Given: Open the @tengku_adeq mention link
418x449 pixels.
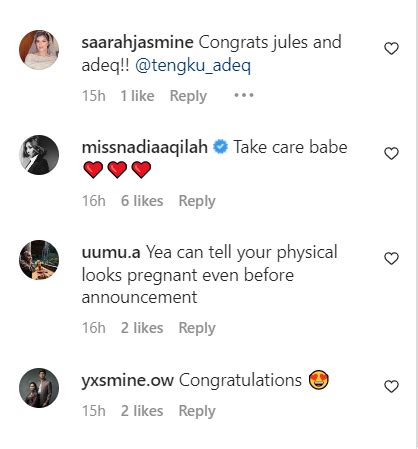Looking at the screenshot, I should 193,66.
